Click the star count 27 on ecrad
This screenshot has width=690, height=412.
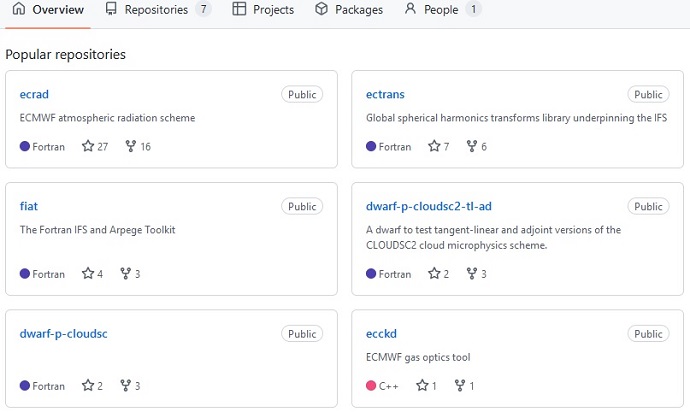click(x=103, y=147)
